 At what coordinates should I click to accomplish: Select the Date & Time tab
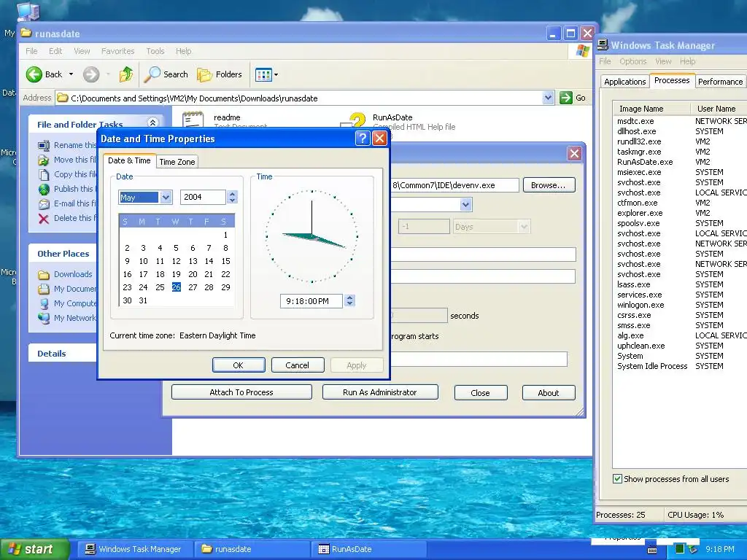pos(129,160)
